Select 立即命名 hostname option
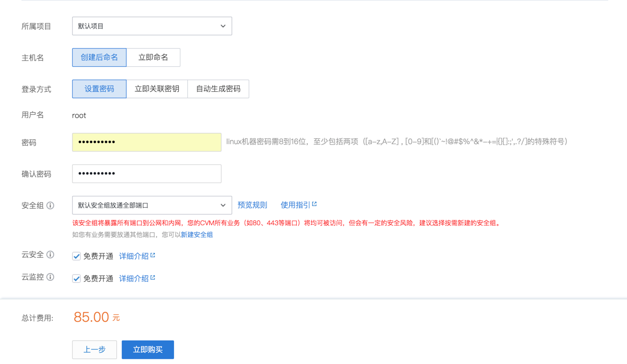 [x=153, y=57]
